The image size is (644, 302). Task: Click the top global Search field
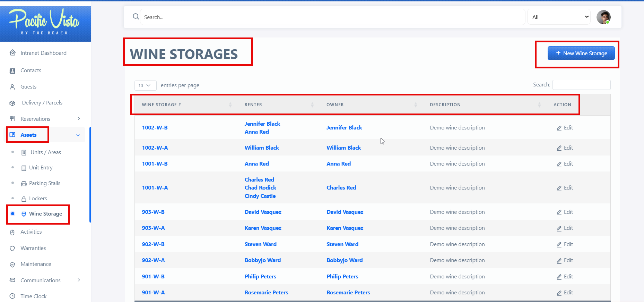coord(333,17)
